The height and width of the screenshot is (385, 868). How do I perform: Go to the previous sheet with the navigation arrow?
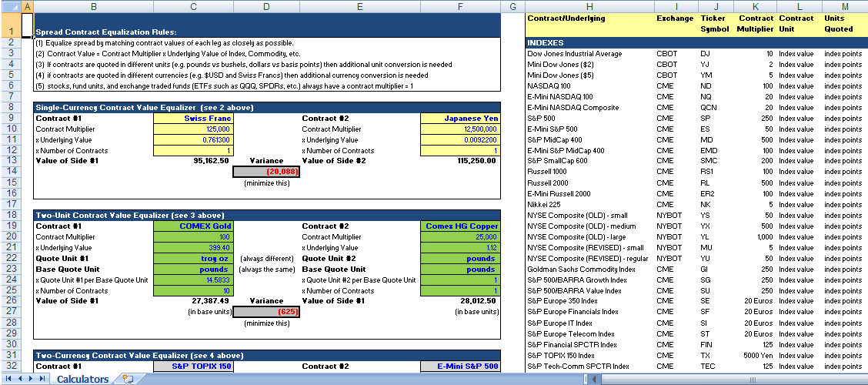click(x=20, y=379)
